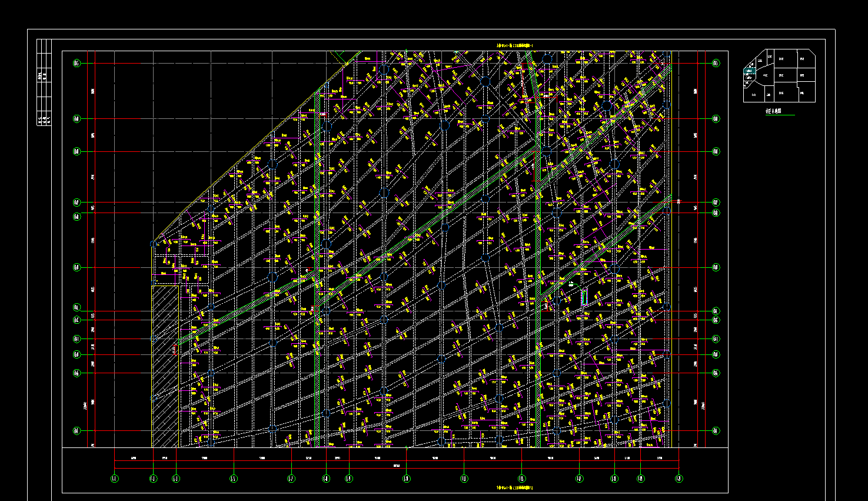Select the rightmost bottom-row grid axis bubble
The height and width of the screenshot is (501, 868).
coord(679,479)
